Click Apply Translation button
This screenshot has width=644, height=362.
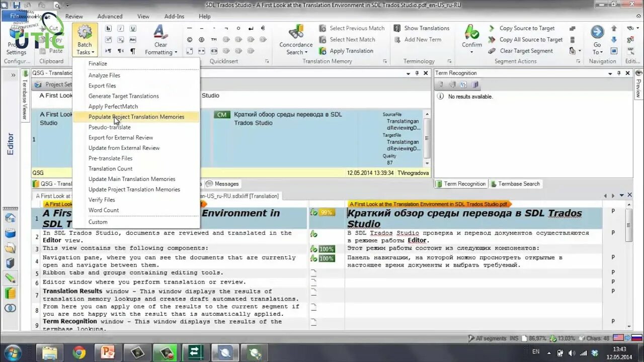tap(346, 51)
